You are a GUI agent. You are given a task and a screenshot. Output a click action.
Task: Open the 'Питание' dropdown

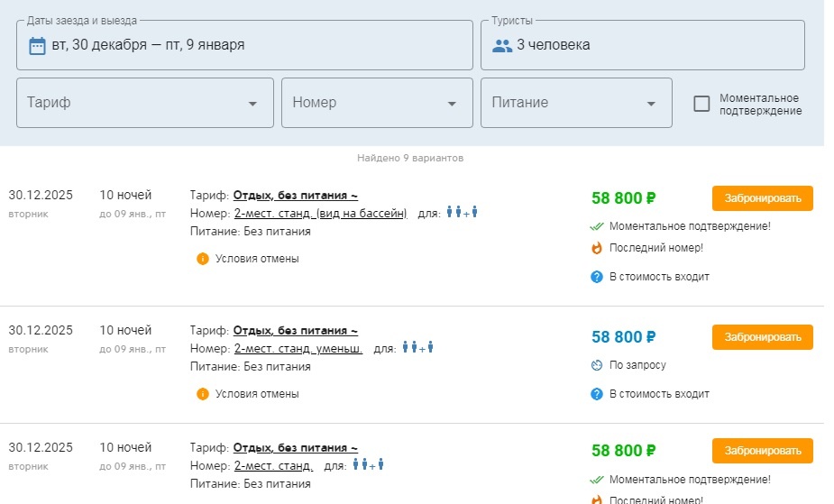tap(576, 103)
